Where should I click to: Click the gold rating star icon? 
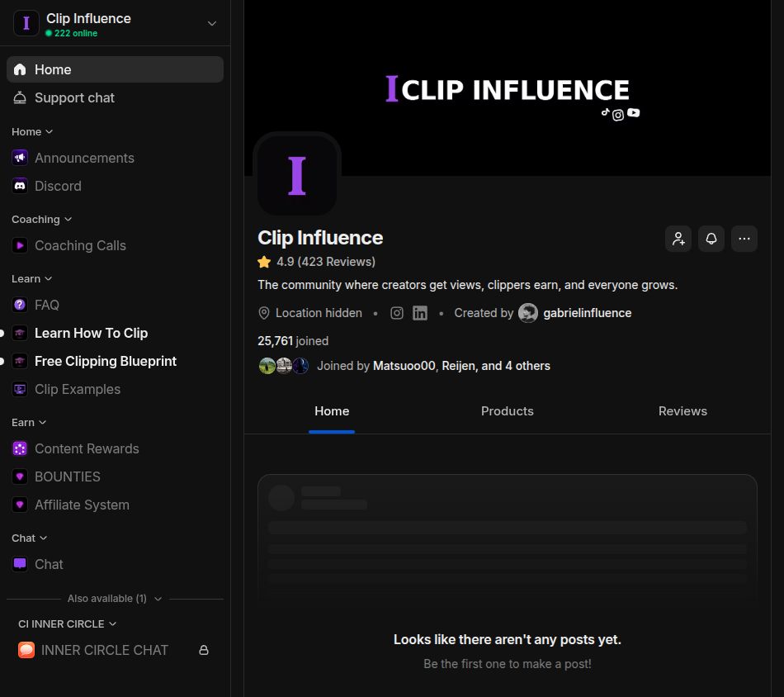coord(264,262)
